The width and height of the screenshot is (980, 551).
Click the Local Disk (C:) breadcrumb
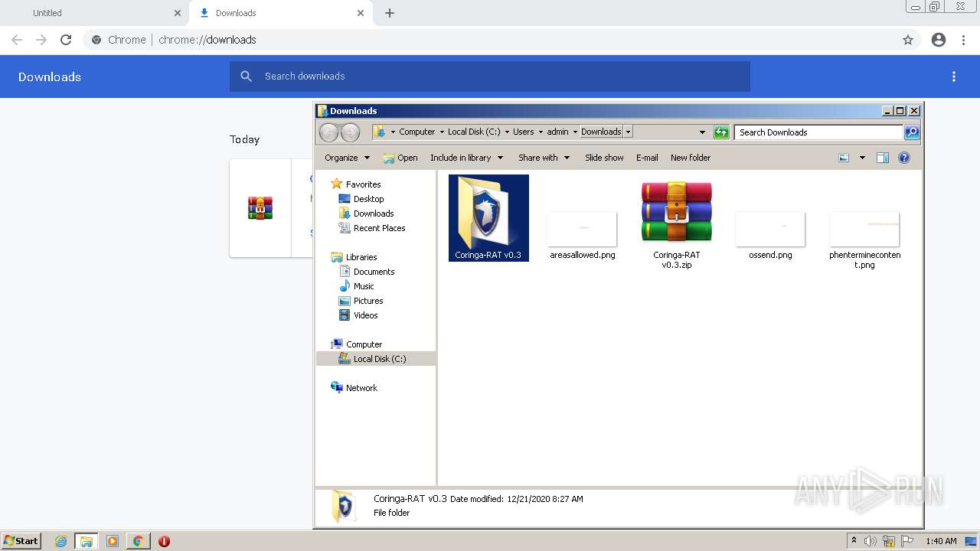pos(474,132)
